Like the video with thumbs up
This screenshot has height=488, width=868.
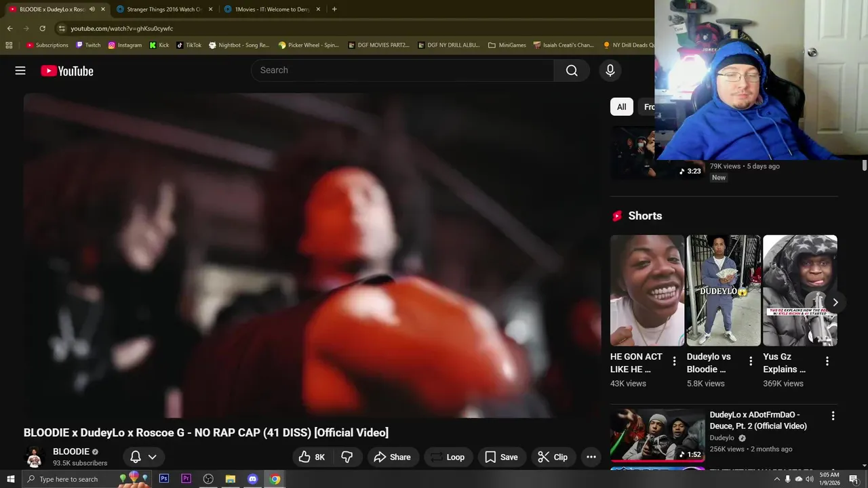point(312,457)
